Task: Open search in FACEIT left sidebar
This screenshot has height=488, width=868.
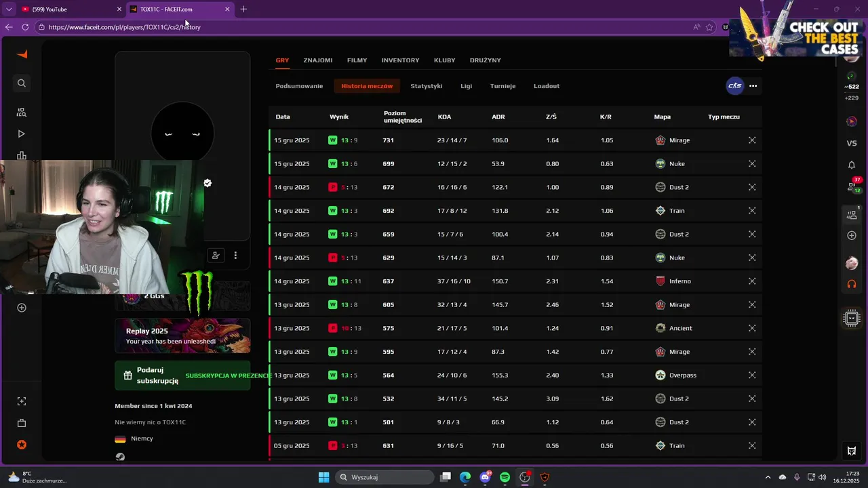Action: tap(22, 83)
